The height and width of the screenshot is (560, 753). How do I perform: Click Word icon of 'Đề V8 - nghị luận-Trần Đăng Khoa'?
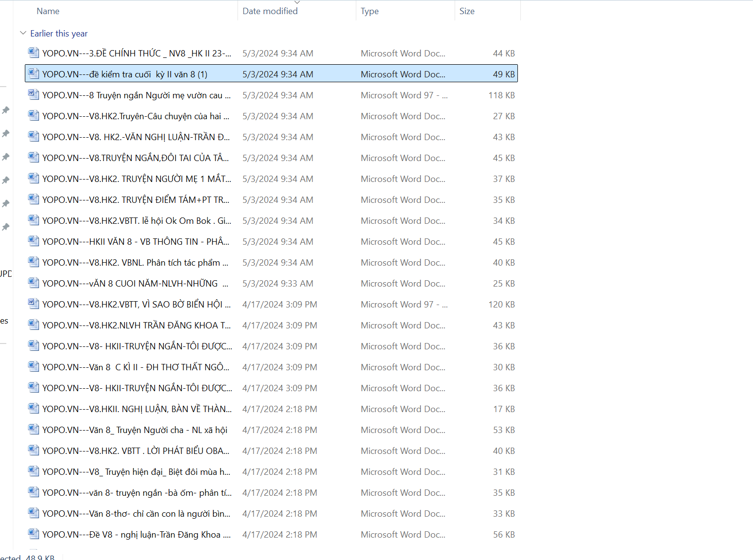coord(34,534)
